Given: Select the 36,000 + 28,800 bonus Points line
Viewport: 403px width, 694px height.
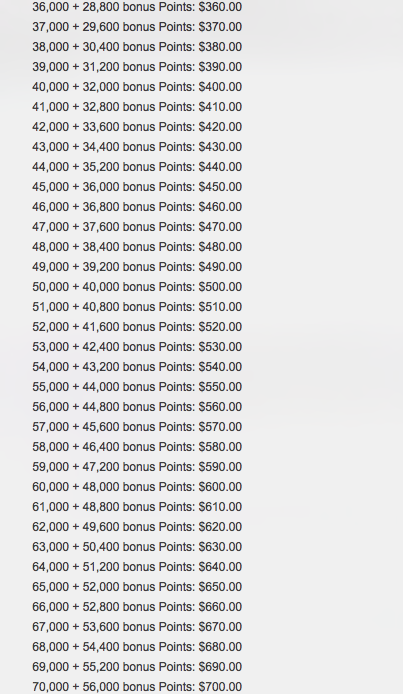Looking at the screenshot, I should (137, 7).
